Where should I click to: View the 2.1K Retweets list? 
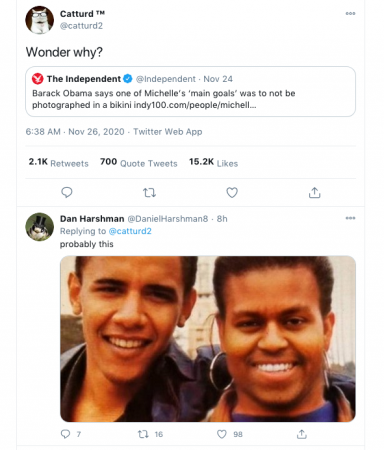(x=58, y=162)
